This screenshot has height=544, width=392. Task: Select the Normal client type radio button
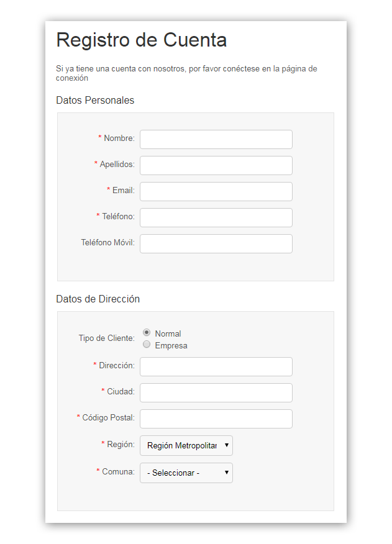pos(147,333)
